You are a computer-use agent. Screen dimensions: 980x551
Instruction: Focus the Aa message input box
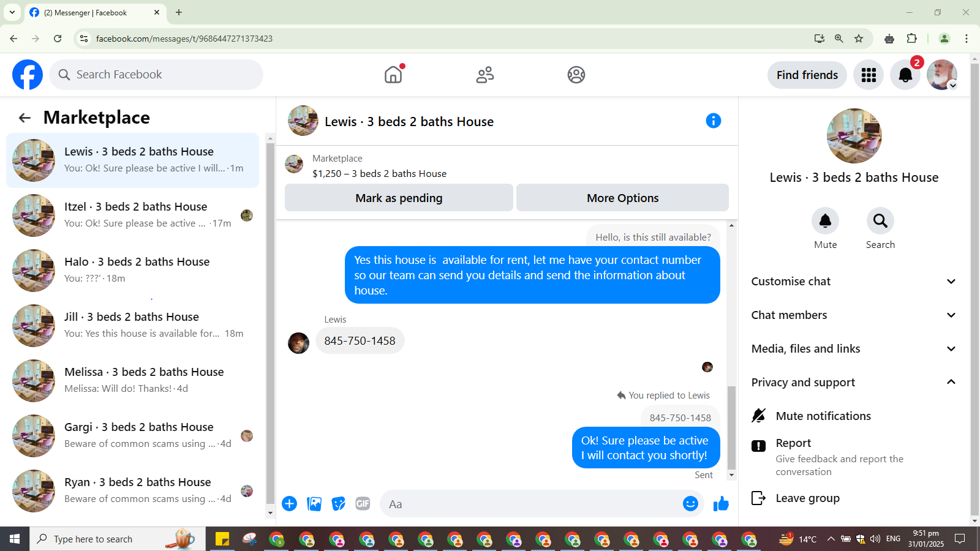(x=530, y=504)
